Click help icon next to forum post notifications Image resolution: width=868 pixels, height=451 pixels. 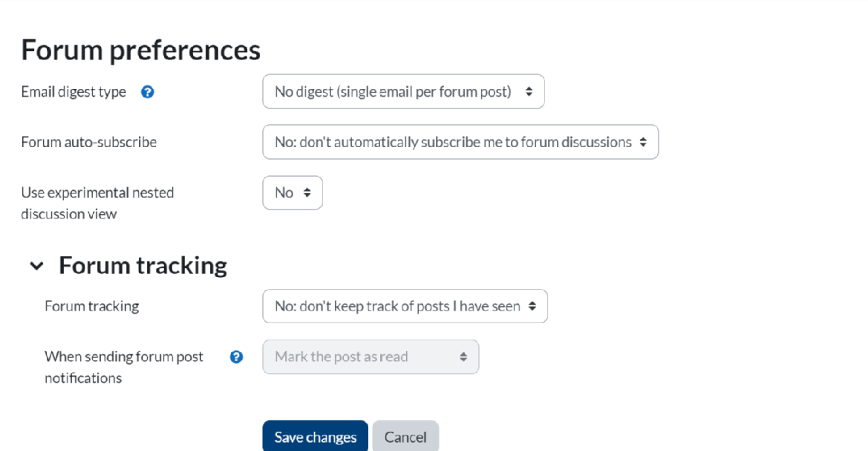[236, 357]
